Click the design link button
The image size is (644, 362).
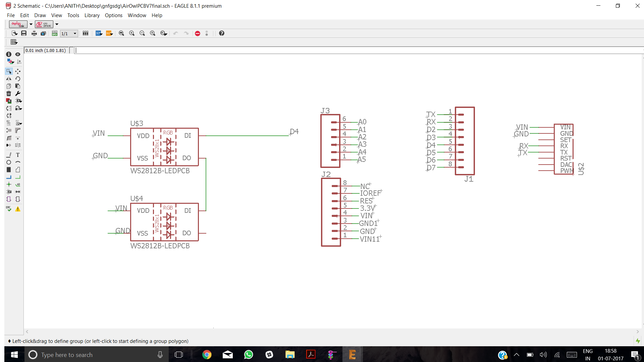[18, 24]
